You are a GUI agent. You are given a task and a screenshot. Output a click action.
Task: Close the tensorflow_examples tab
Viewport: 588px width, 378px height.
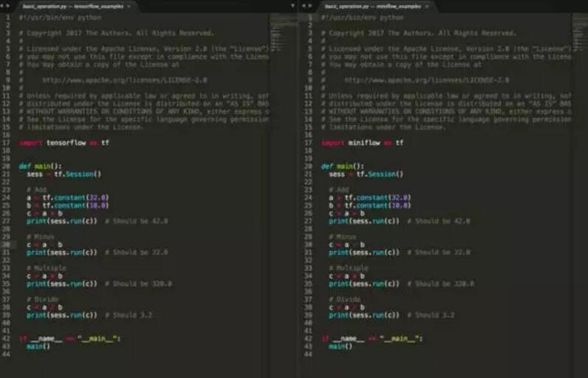coord(129,7)
